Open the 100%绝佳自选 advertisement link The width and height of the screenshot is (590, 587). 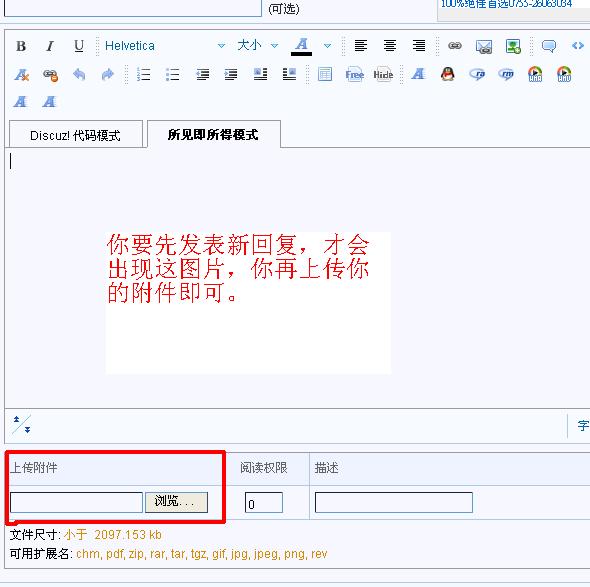pos(506,4)
